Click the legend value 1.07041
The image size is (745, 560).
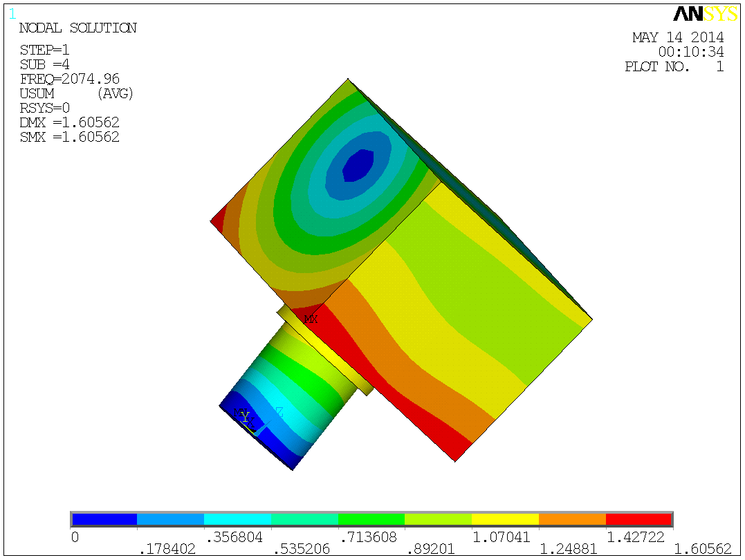click(502, 537)
